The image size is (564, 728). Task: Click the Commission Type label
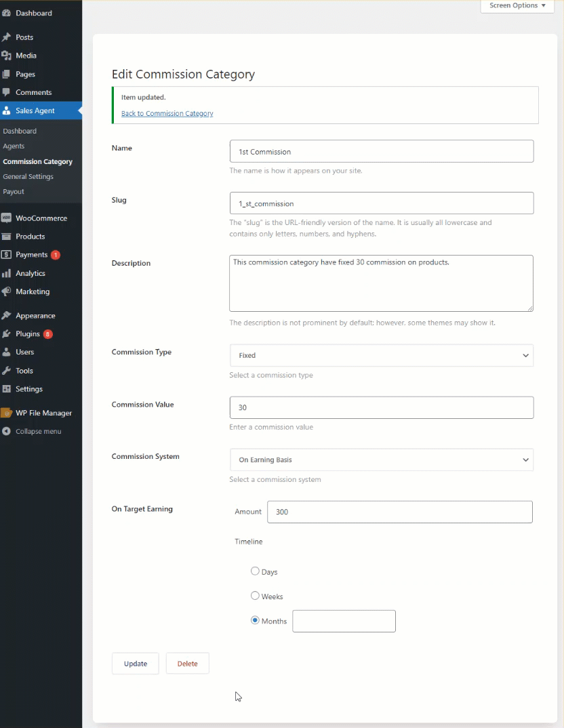click(142, 352)
